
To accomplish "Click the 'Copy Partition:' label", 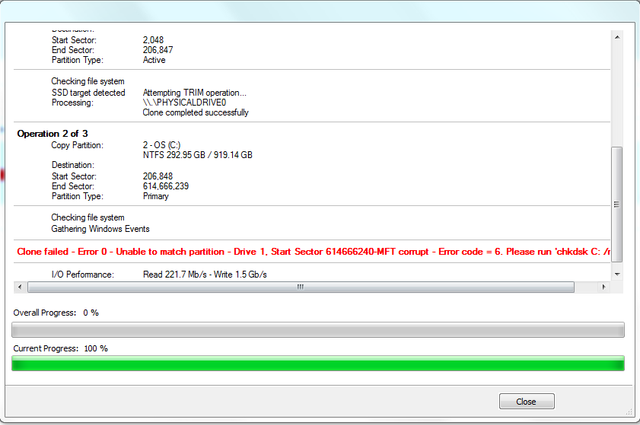I will (77, 145).
